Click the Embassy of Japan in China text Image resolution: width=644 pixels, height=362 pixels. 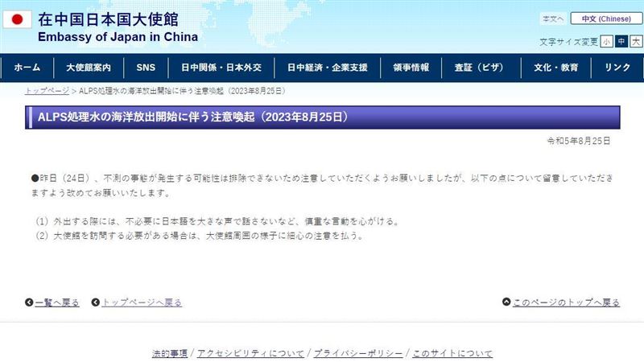(x=118, y=37)
